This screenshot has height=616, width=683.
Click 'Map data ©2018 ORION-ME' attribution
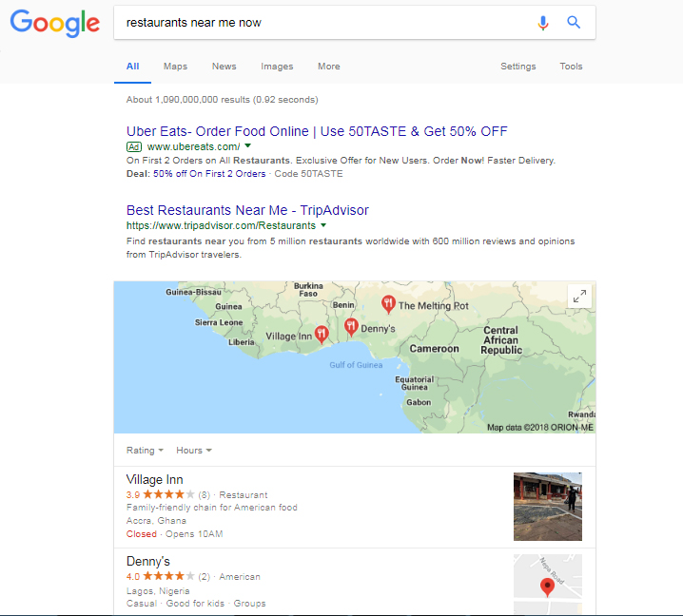[540, 428]
